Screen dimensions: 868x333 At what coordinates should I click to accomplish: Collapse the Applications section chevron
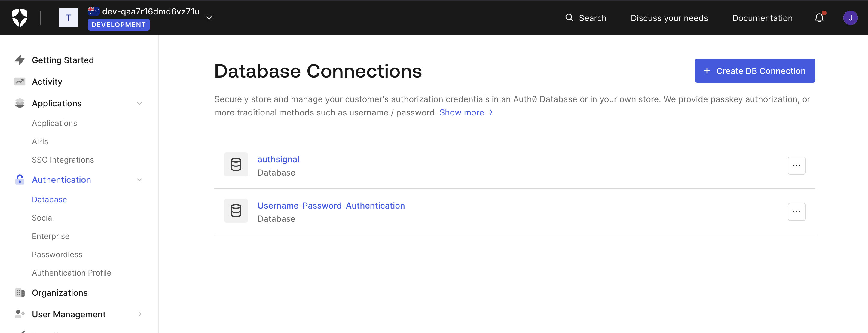point(139,103)
